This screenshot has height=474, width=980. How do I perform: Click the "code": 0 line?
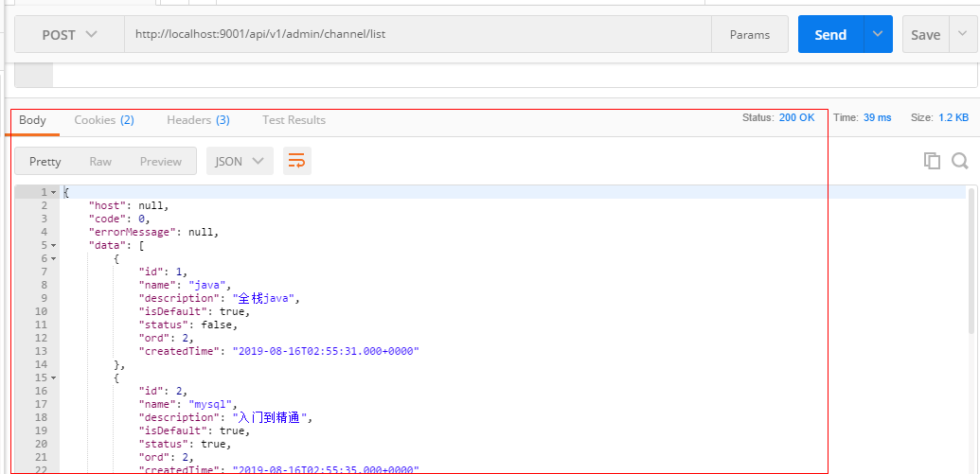[x=120, y=219]
